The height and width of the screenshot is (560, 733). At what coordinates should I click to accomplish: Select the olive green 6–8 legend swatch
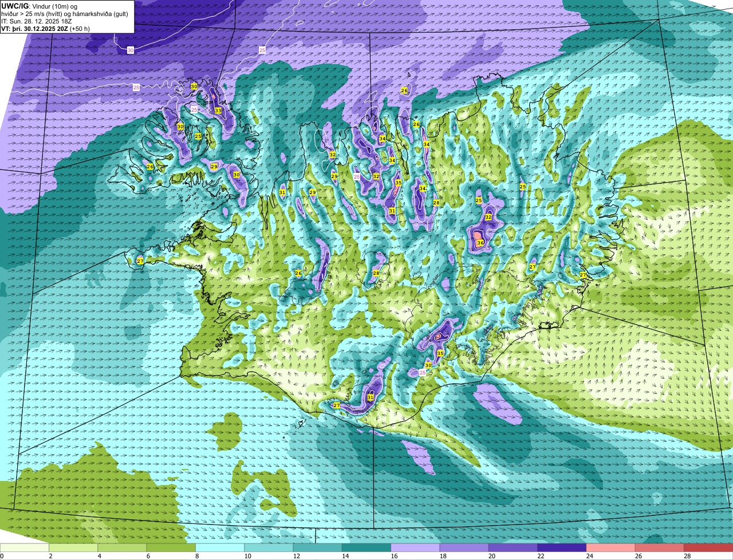pyautogui.click(x=171, y=547)
